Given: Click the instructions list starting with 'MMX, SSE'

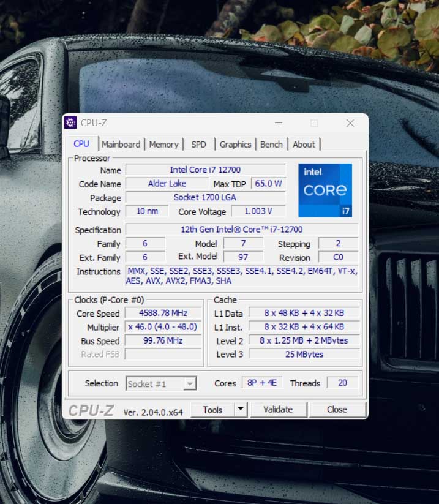Looking at the screenshot, I should pyautogui.click(x=242, y=276).
